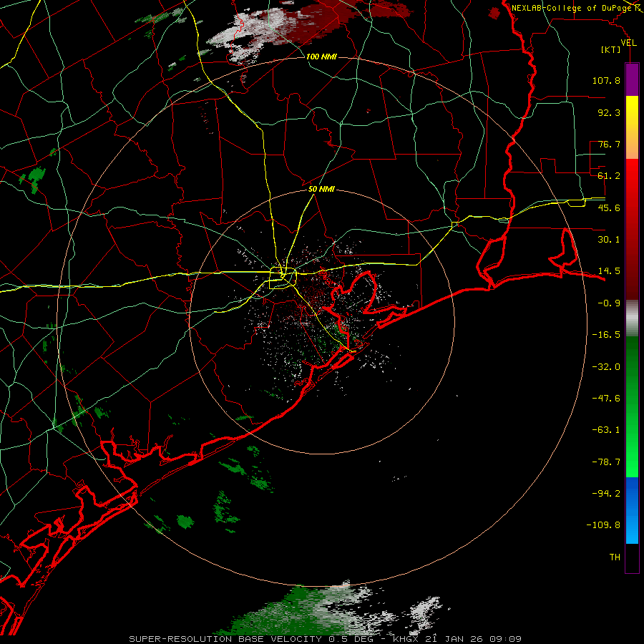Click the -94.2 velocity scale label

click(x=606, y=494)
